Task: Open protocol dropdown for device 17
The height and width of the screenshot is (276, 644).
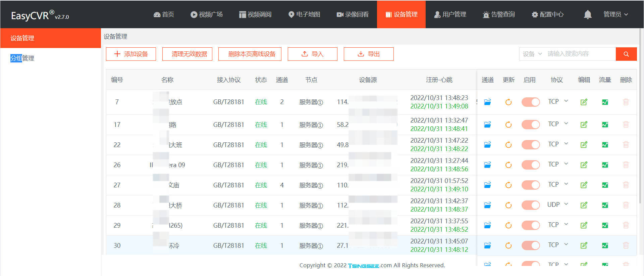Action: point(558,124)
